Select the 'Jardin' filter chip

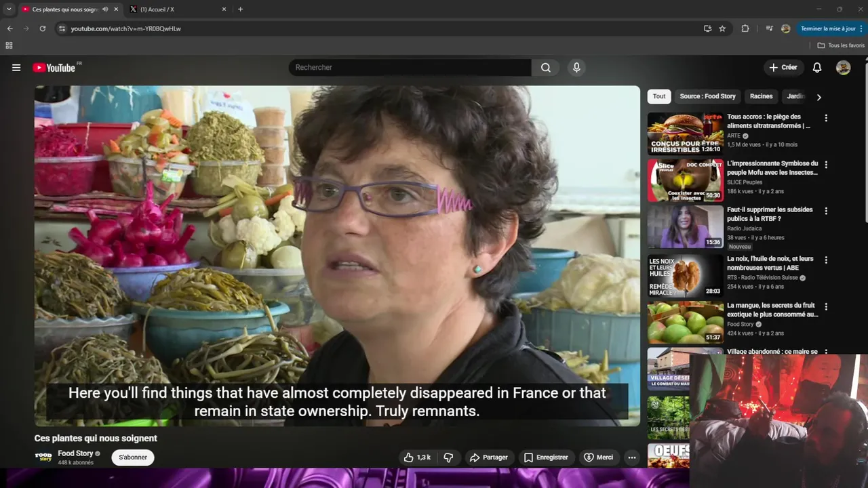795,96
